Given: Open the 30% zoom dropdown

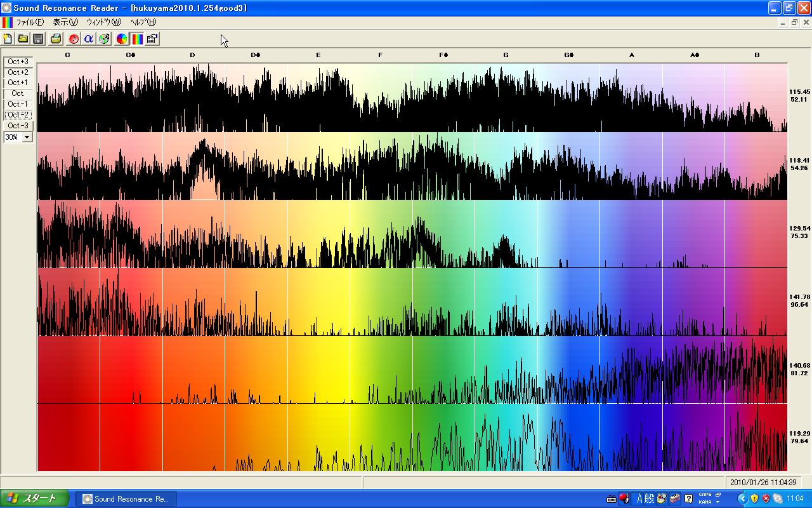Looking at the screenshot, I should tap(27, 137).
